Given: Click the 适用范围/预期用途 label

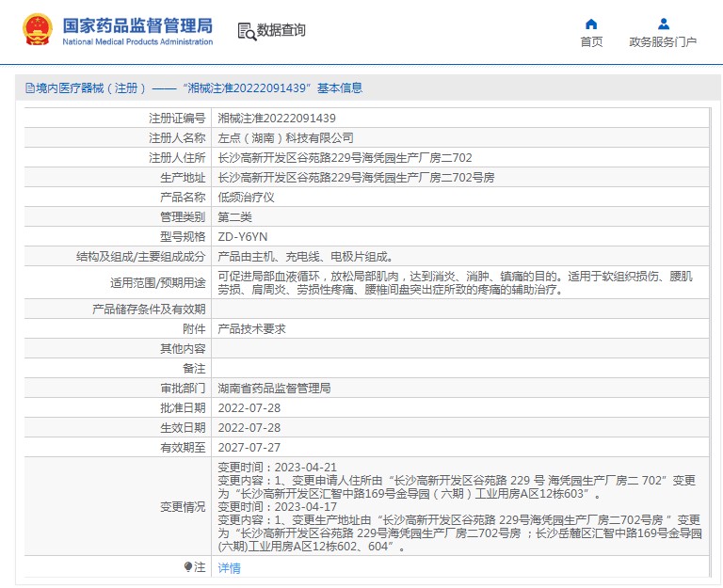Looking at the screenshot, I should coord(158,283).
